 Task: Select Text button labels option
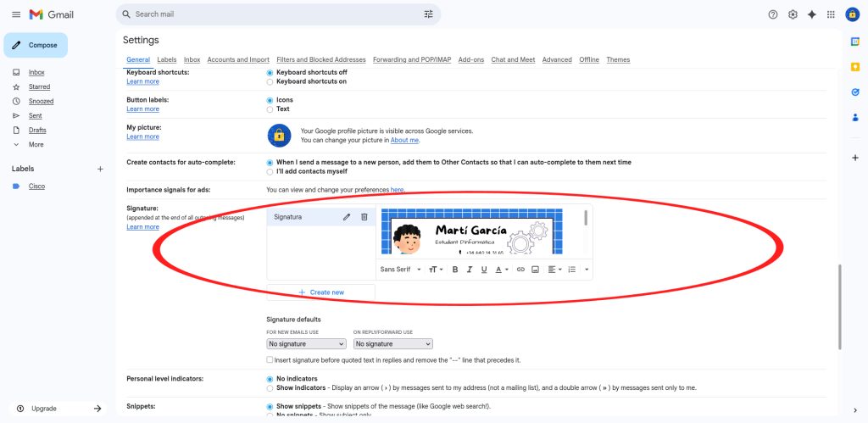[x=270, y=109]
